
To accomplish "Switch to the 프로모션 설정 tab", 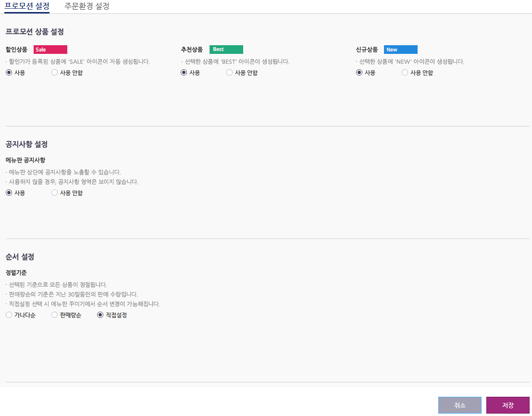I will pos(27,6).
